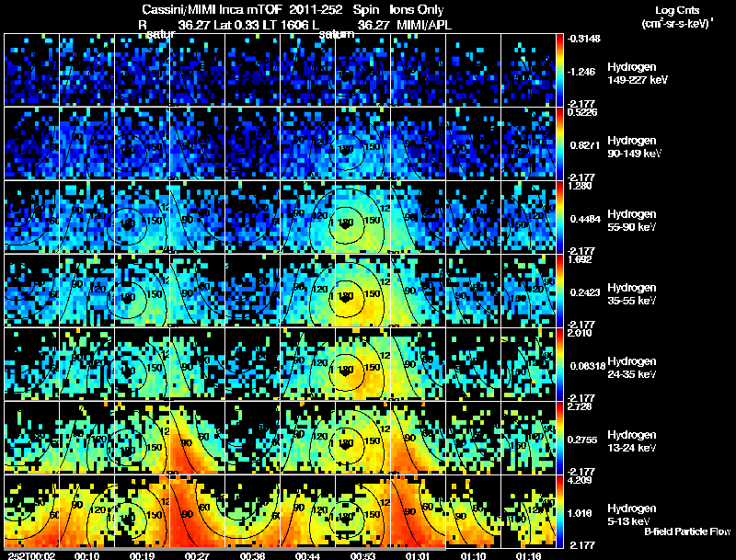This screenshot has height=560, width=736.
Task: Click the 0.08318 colorbar midpoint value
Action: tap(588, 366)
